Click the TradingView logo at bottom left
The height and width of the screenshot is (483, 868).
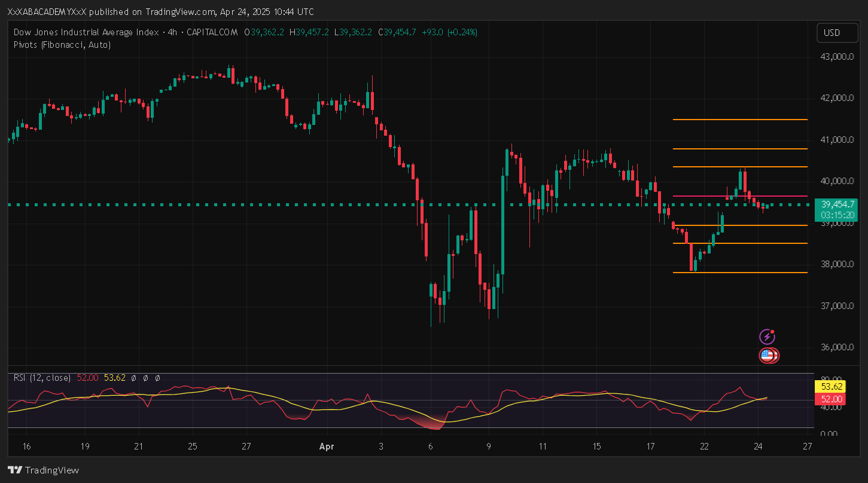[43, 470]
